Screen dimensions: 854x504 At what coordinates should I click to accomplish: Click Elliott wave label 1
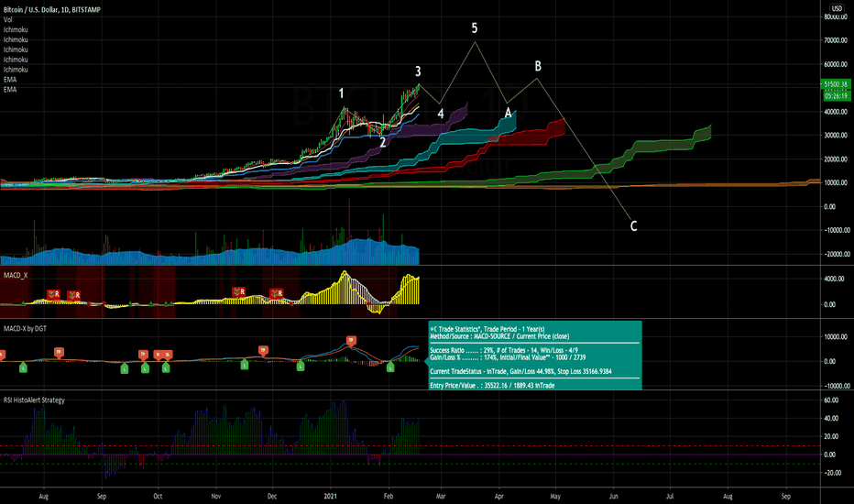[x=342, y=93]
